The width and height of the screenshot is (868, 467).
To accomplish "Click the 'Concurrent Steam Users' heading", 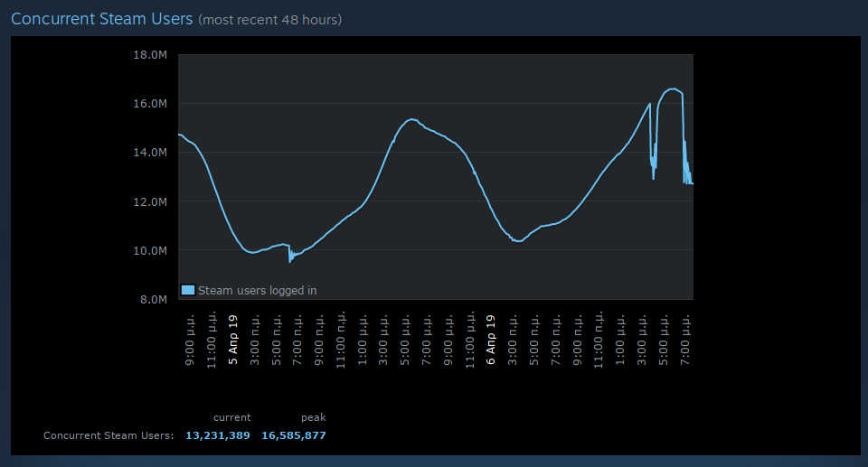I will 102,19.
